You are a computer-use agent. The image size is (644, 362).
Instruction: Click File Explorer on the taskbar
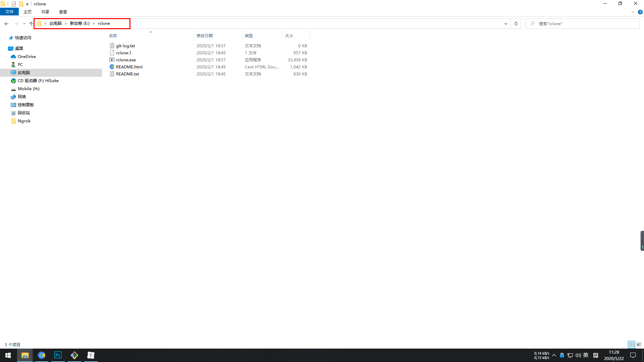tap(25, 355)
